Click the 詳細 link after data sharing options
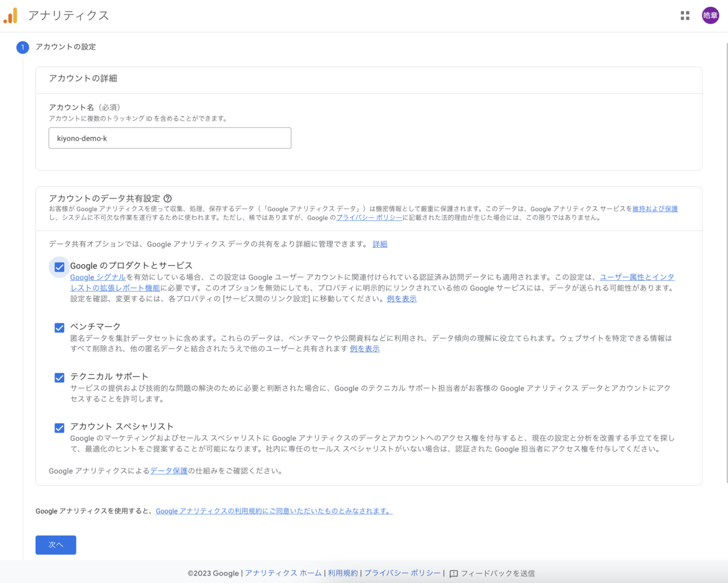 pos(380,244)
